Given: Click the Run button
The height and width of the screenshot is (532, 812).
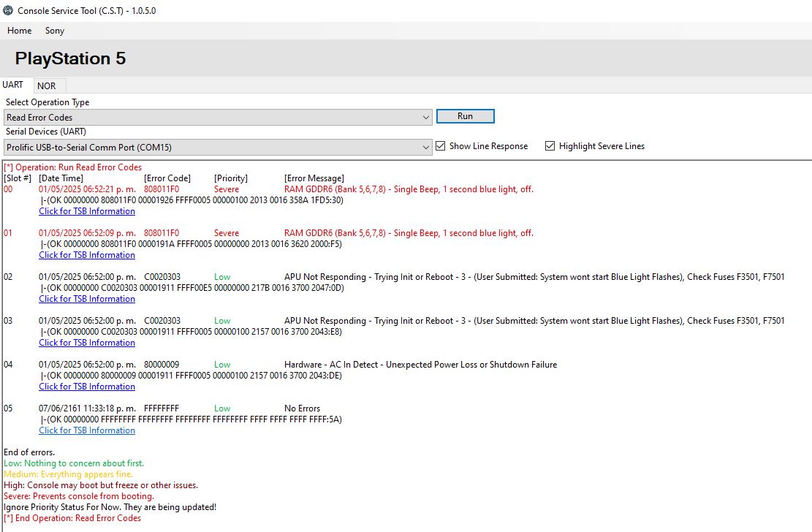Looking at the screenshot, I should coord(465,116).
